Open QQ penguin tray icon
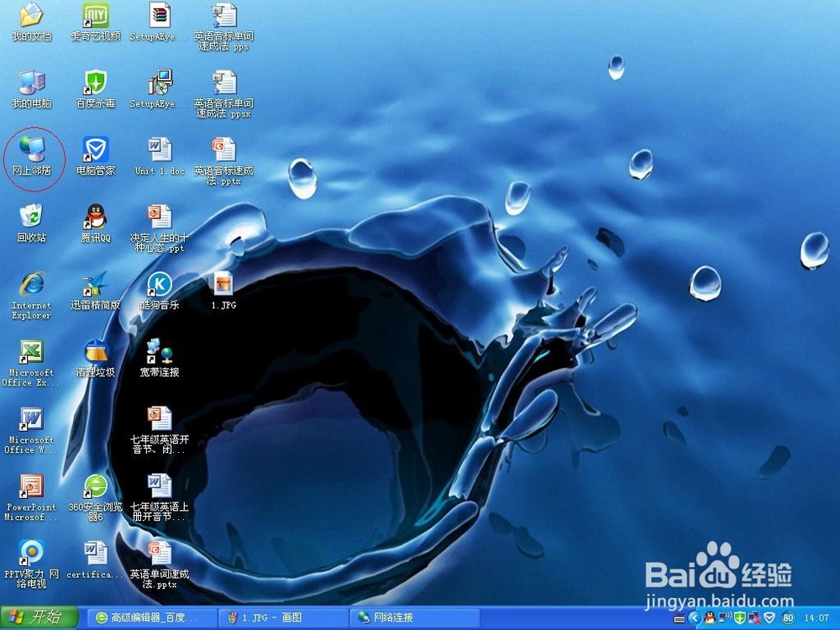The image size is (840, 630). (710, 618)
